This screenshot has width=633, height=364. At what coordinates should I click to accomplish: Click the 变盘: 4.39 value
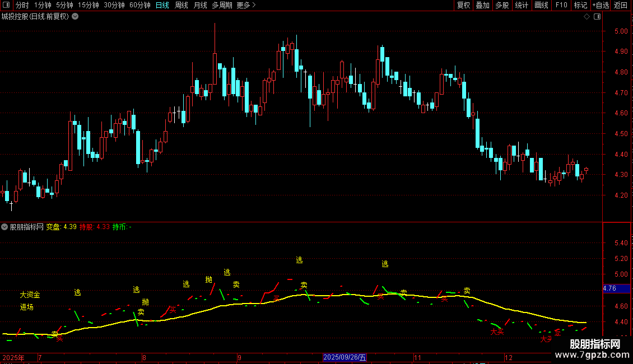(x=62, y=227)
